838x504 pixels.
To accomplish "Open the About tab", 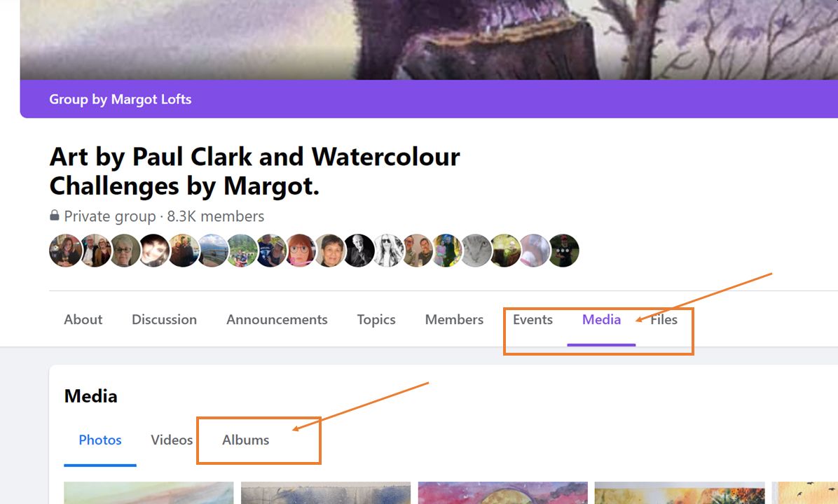I will [x=83, y=319].
